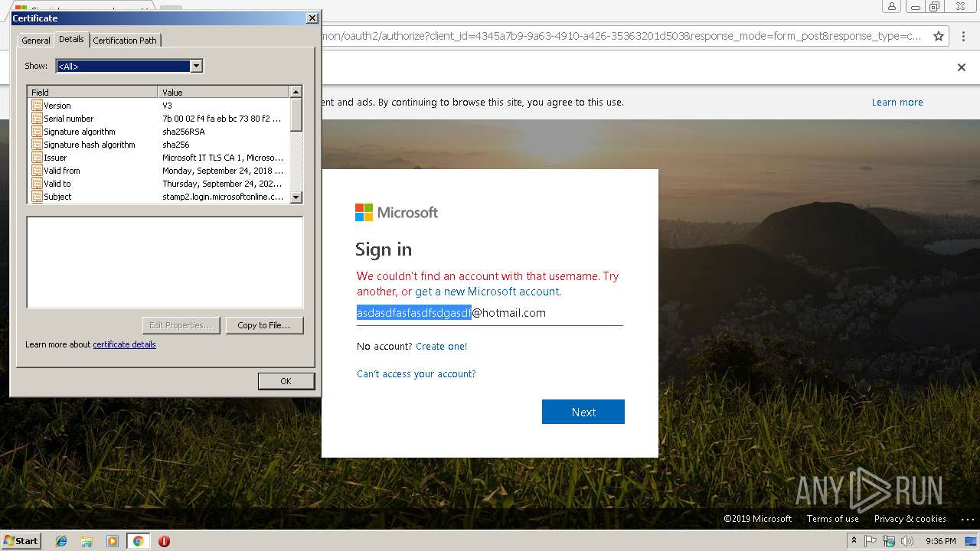Open the Show filter dropdown

pos(196,67)
